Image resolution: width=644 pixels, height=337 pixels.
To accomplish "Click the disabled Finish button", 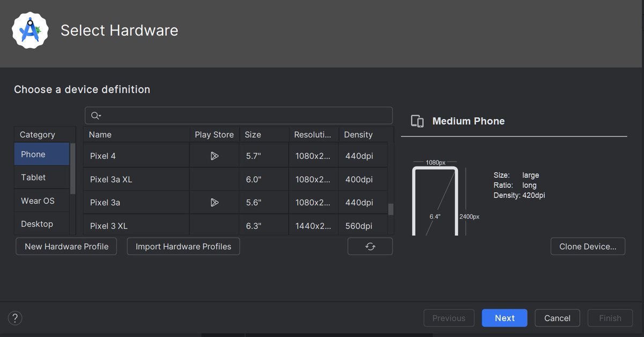I will (610, 318).
